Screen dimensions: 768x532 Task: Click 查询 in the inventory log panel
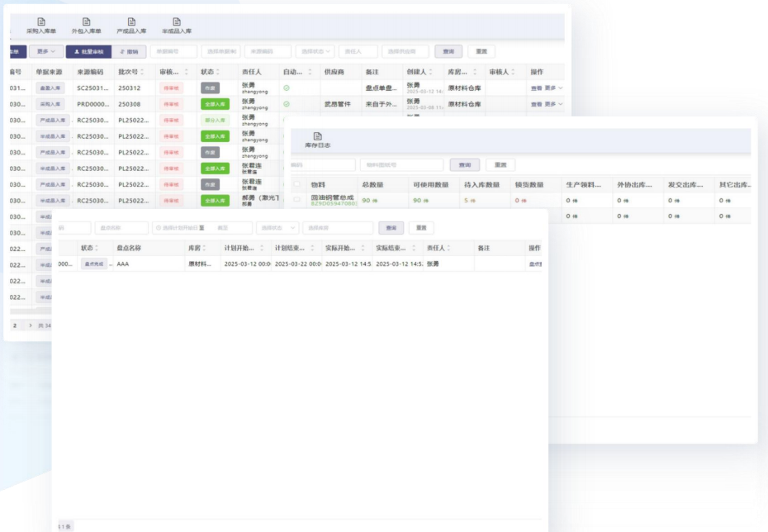point(465,165)
